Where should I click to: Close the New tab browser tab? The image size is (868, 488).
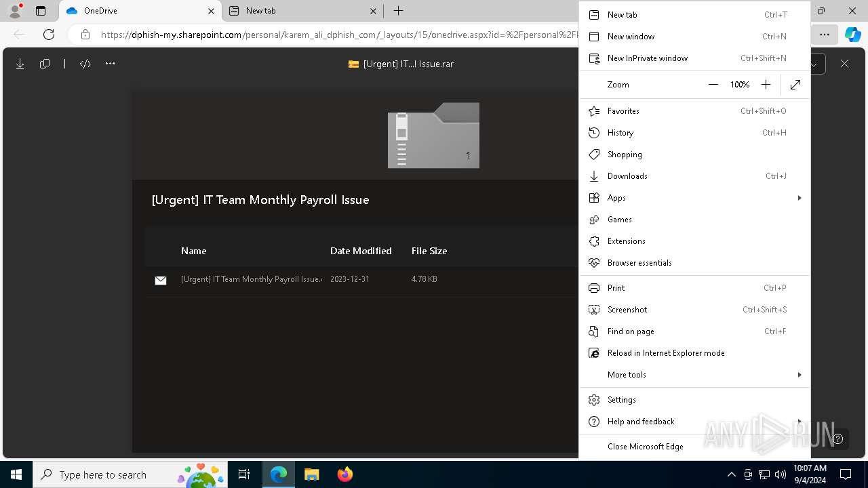point(373,11)
